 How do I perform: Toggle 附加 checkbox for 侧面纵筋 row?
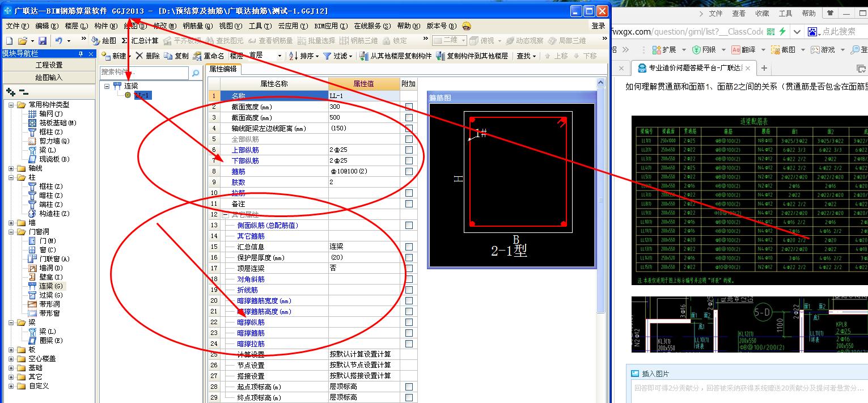coord(409,225)
